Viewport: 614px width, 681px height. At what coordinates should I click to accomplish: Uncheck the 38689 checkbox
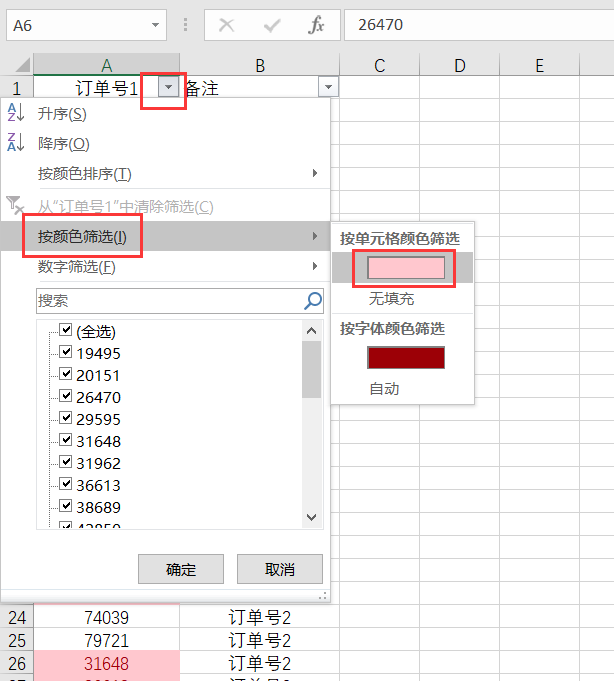click(66, 505)
